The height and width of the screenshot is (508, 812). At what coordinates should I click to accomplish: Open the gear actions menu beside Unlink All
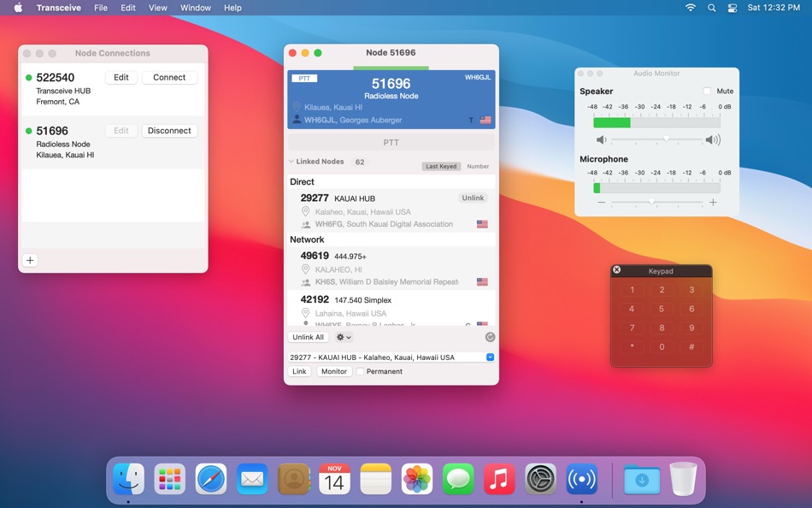tap(344, 337)
